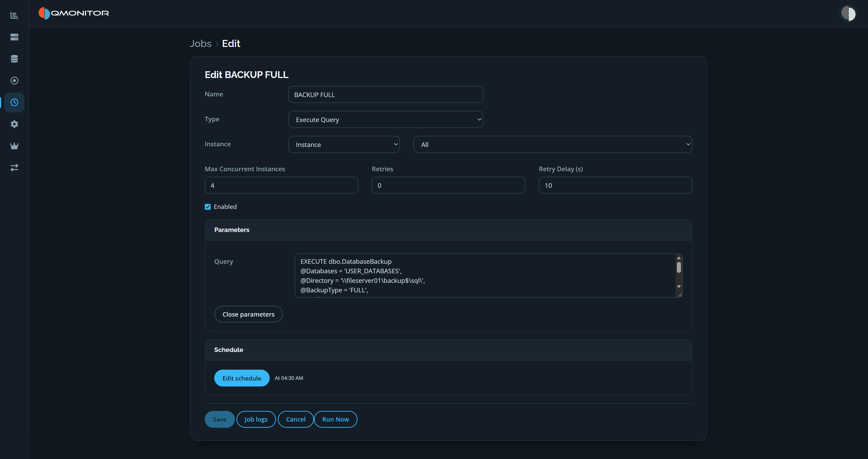Open the All instances dropdown
Image resolution: width=868 pixels, height=459 pixels.
click(553, 144)
